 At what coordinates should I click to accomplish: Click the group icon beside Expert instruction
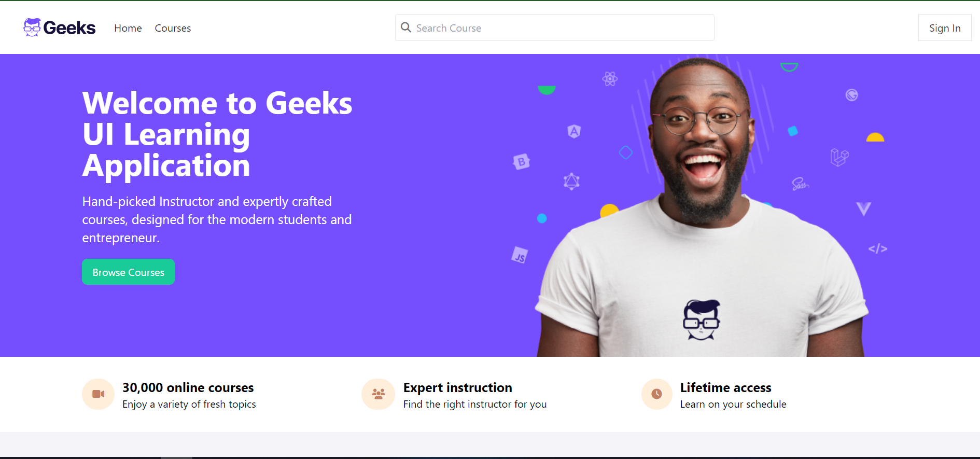[x=379, y=394]
